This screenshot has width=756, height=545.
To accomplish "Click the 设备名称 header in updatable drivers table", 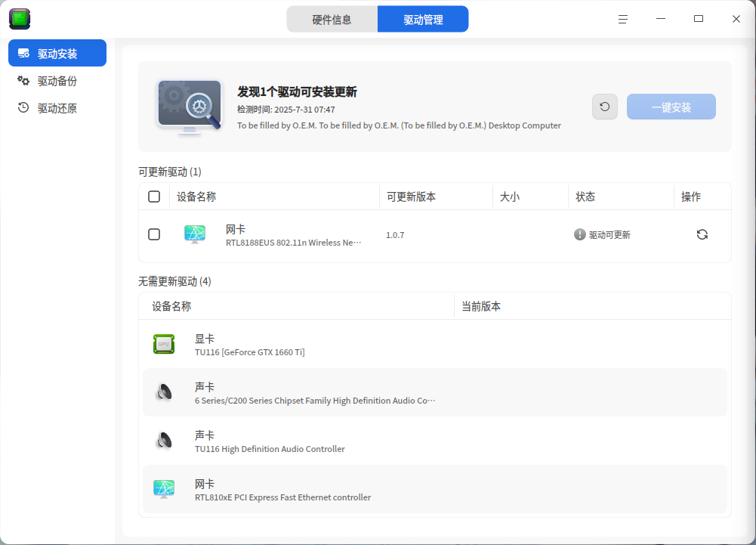I will pos(196,197).
